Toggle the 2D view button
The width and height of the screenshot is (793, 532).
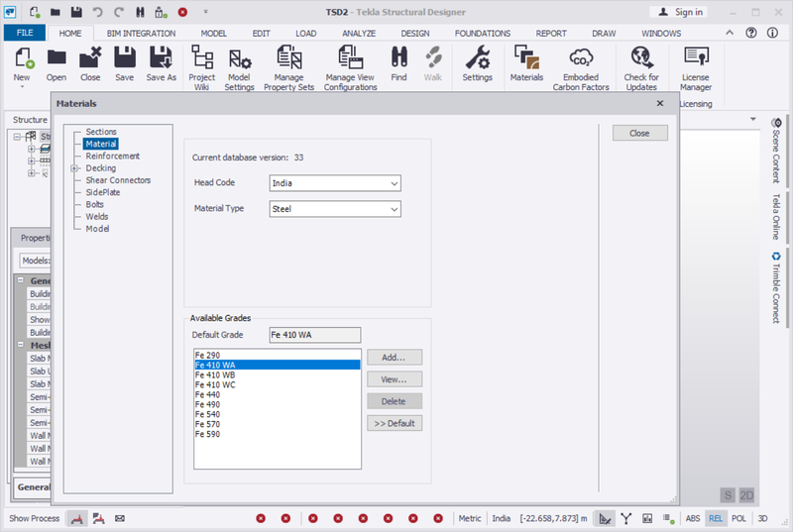746,495
